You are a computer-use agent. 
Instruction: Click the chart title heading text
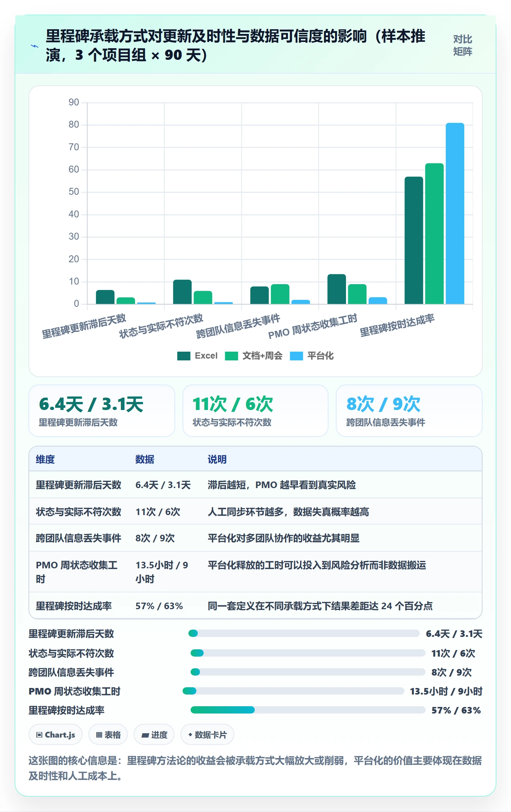pyautogui.click(x=235, y=46)
